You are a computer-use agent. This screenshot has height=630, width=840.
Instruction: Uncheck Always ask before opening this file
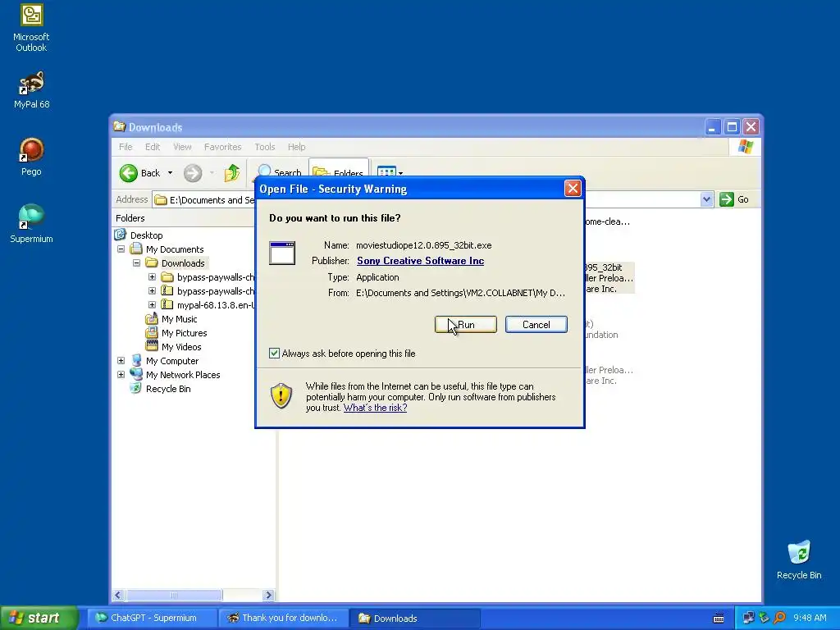(274, 353)
